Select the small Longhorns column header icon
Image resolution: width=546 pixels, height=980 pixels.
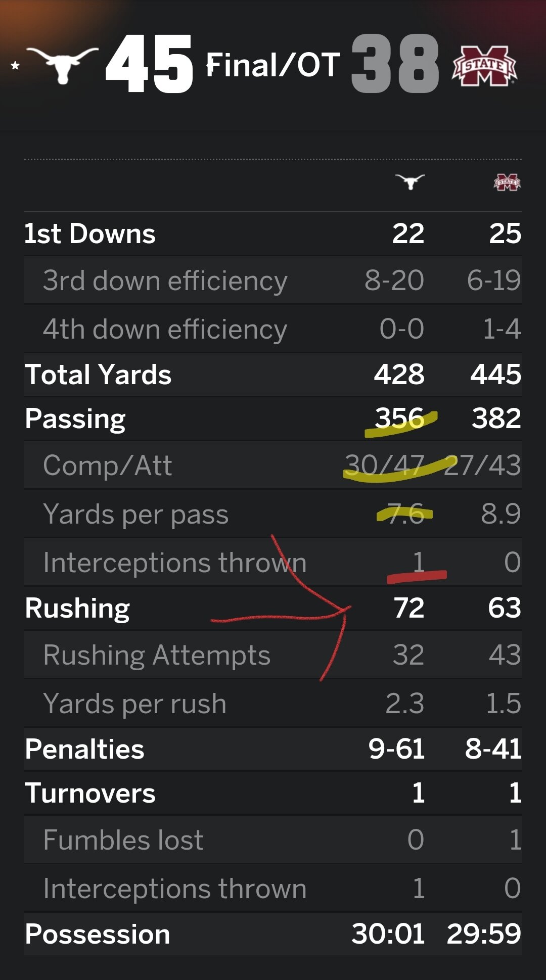click(x=410, y=181)
